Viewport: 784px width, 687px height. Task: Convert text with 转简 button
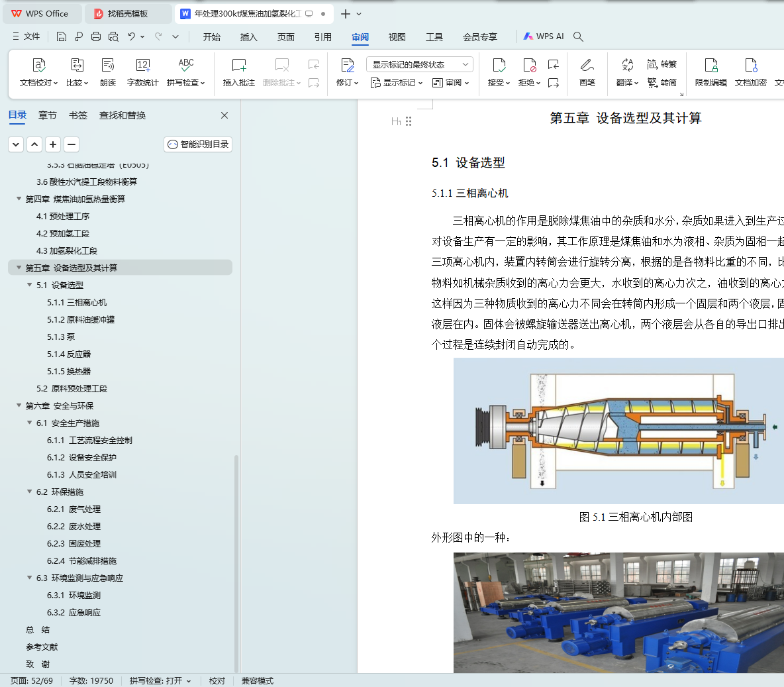(x=661, y=83)
